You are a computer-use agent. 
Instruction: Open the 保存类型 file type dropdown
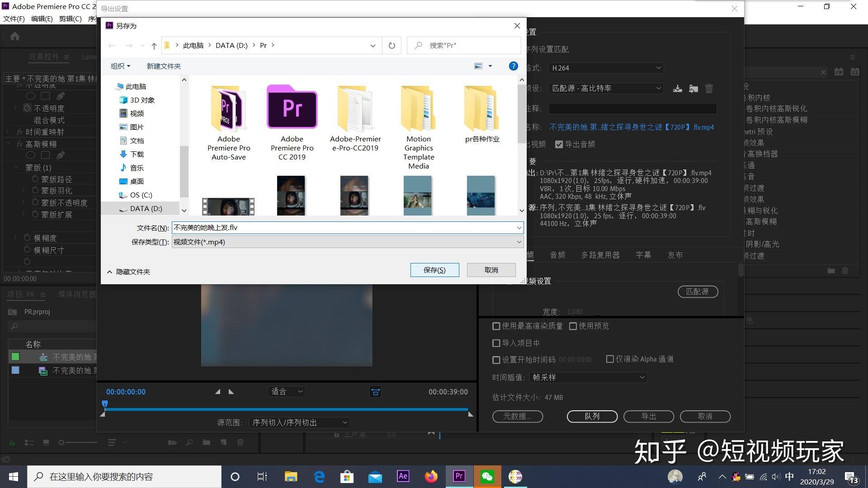point(347,242)
